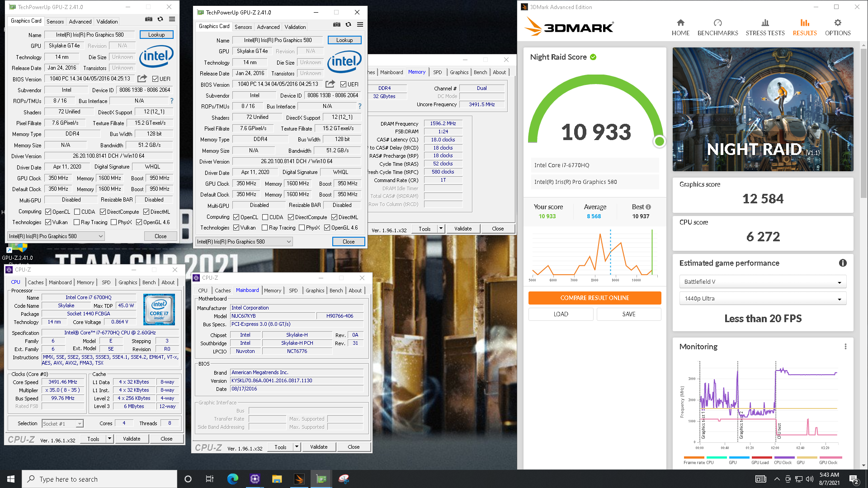Toggle UEFI checkbox in front GPU-Z
Image resolution: width=868 pixels, height=488 pixels.
click(343, 84)
